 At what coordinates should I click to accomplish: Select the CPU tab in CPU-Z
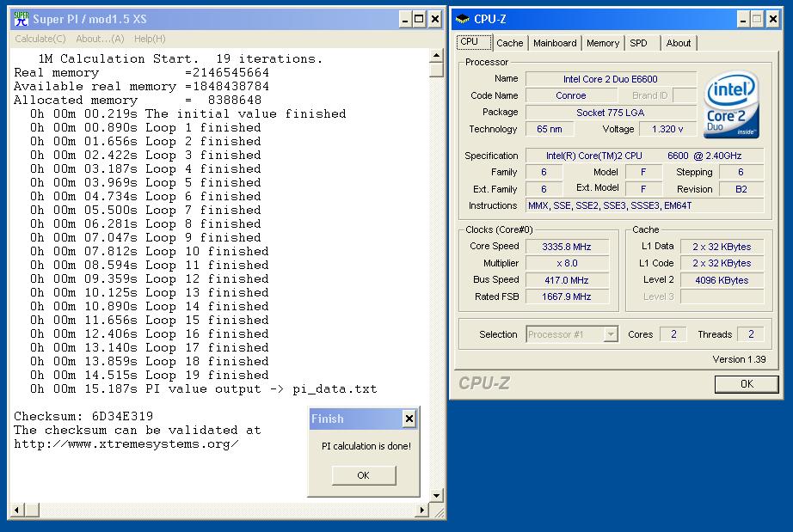pyautogui.click(x=474, y=42)
